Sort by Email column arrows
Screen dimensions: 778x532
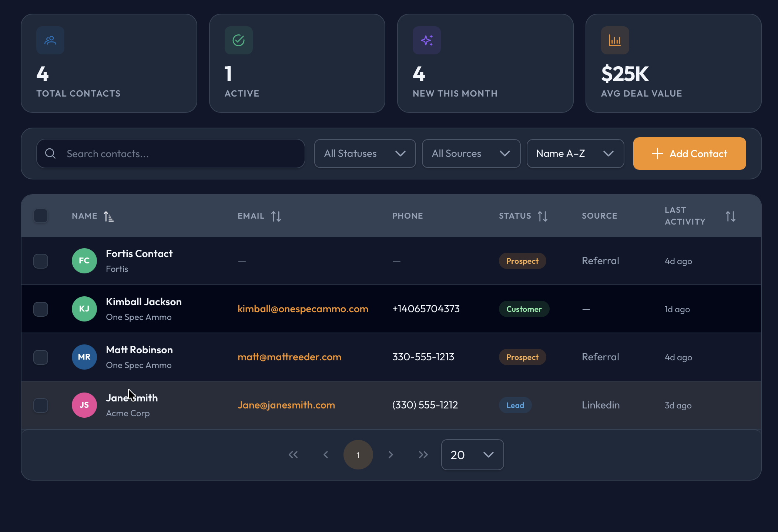276,216
